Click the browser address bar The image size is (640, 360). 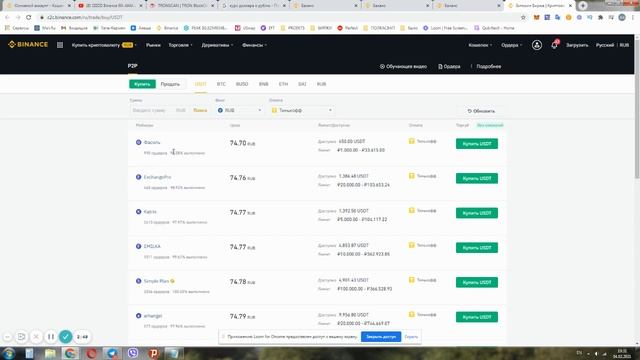pyautogui.click(x=278, y=17)
